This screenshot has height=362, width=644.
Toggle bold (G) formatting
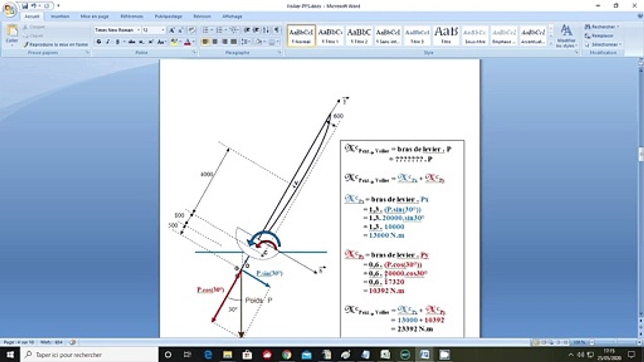[x=99, y=42]
